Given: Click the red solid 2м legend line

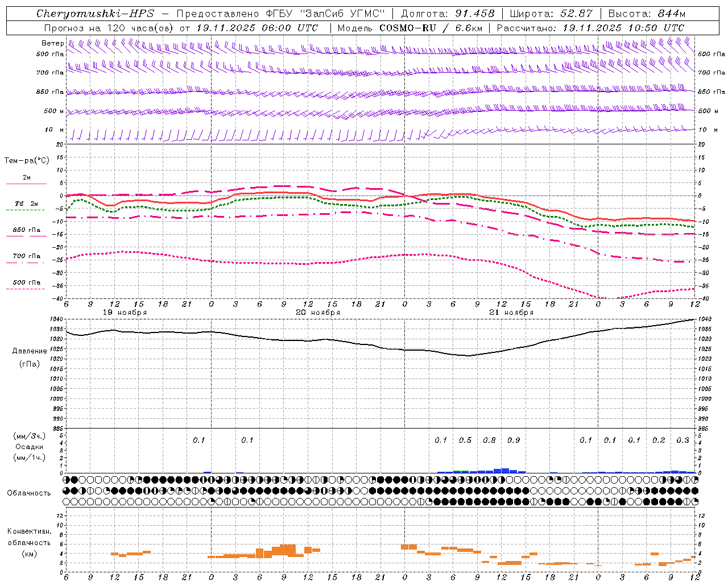Looking at the screenshot, I should pos(26,184).
